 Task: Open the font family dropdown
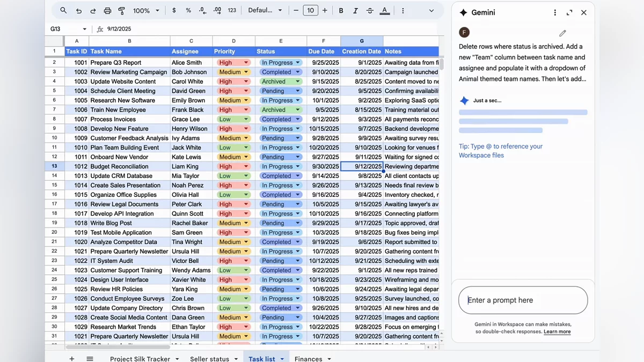click(x=265, y=11)
